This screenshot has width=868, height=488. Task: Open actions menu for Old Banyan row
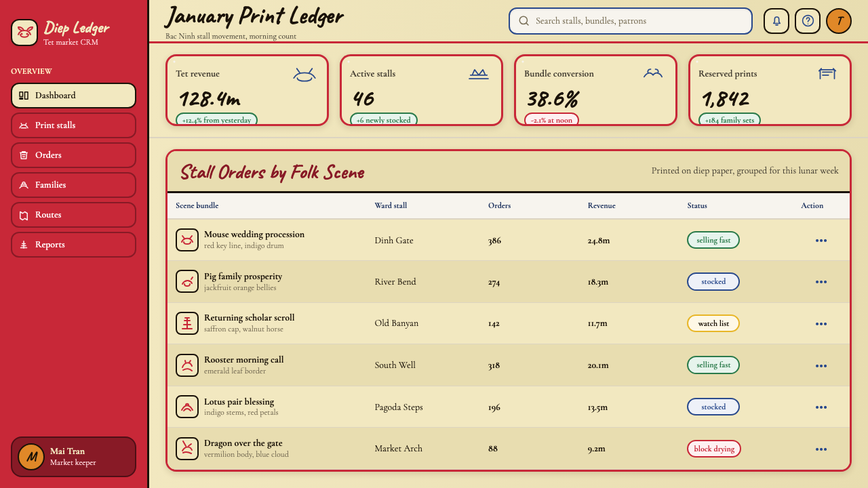pos(821,323)
